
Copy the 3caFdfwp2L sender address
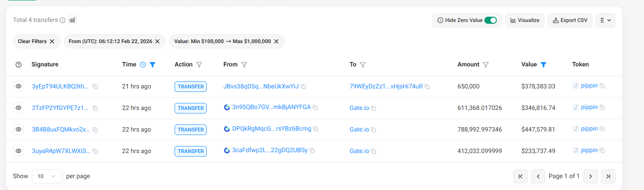312,150
